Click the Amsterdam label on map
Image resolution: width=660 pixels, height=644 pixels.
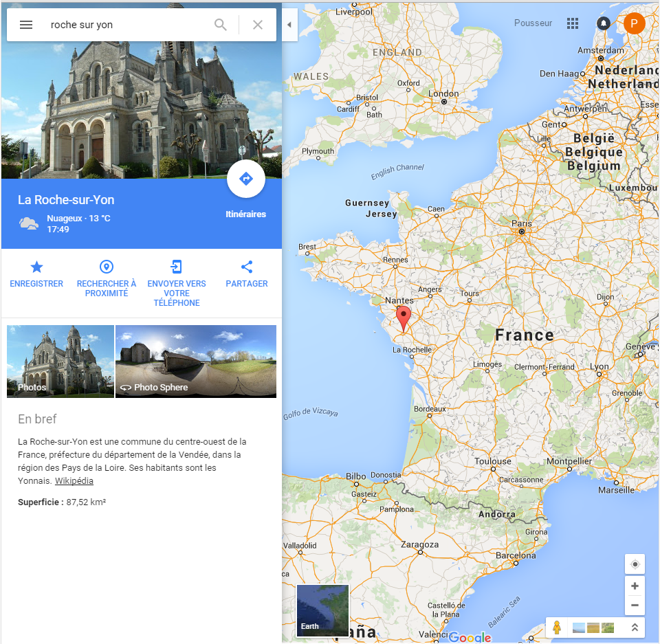pyautogui.click(x=601, y=50)
